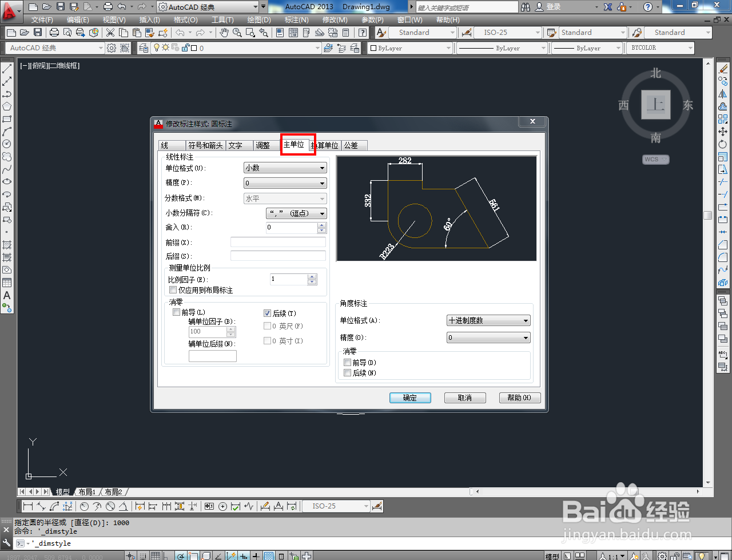This screenshot has height=560, width=732.
Task: Click the 登录 sign-in button
Action: (548, 7)
